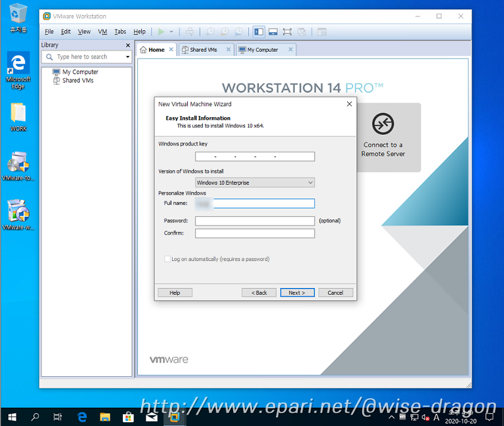
Task: Click the Password input field
Action: [x=255, y=221]
